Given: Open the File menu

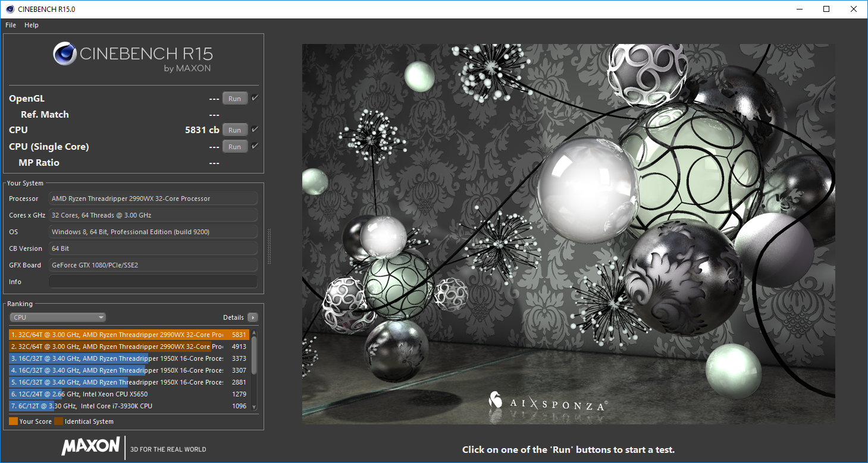Looking at the screenshot, I should pos(10,25).
